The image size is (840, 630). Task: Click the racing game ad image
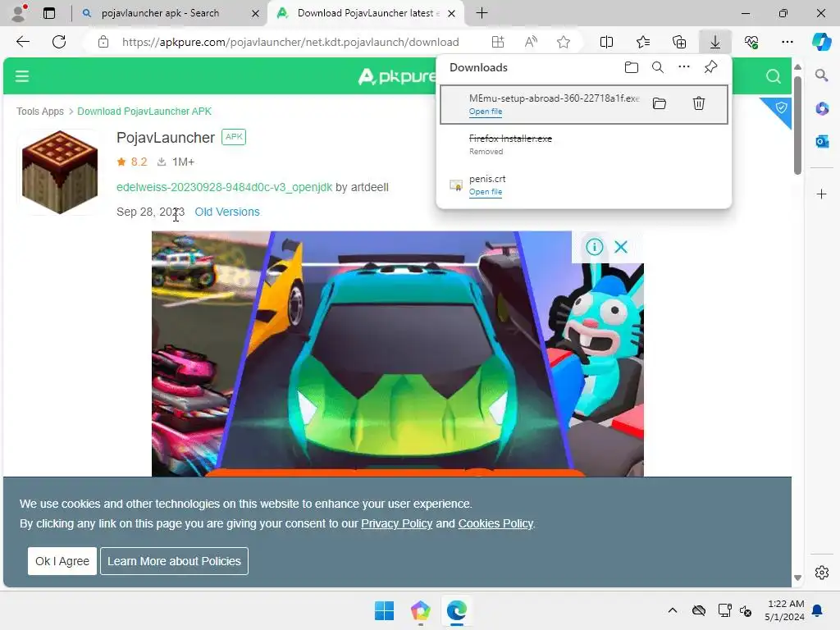pos(398,354)
